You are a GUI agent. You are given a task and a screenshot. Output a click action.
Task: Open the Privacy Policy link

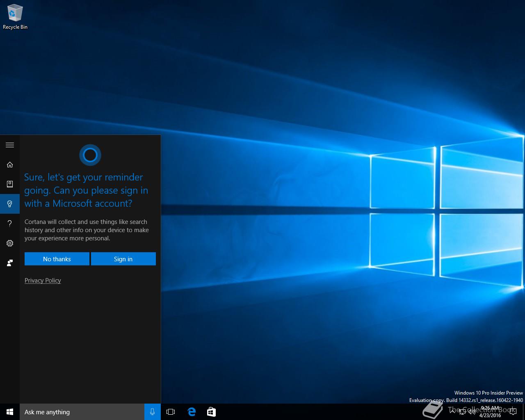click(x=43, y=281)
